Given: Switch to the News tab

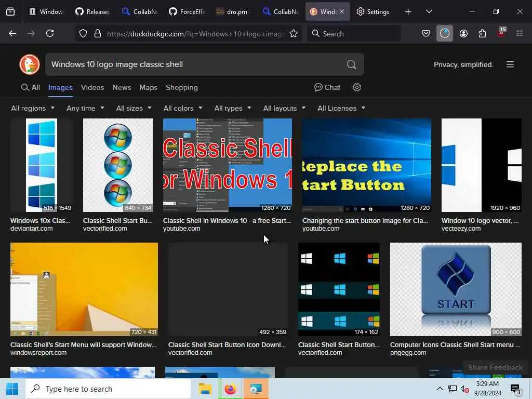Looking at the screenshot, I should (x=122, y=87).
